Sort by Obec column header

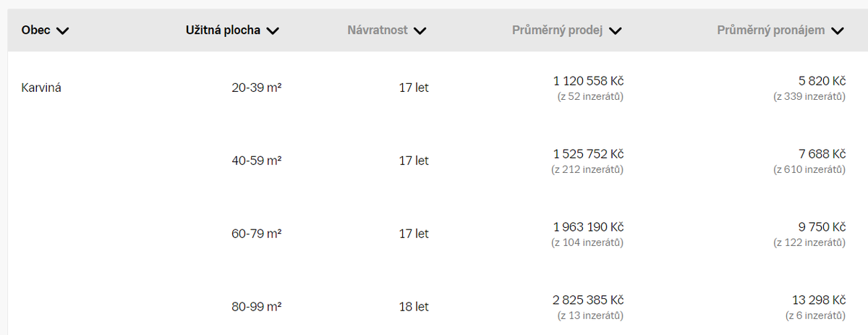click(x=36, y=30)
